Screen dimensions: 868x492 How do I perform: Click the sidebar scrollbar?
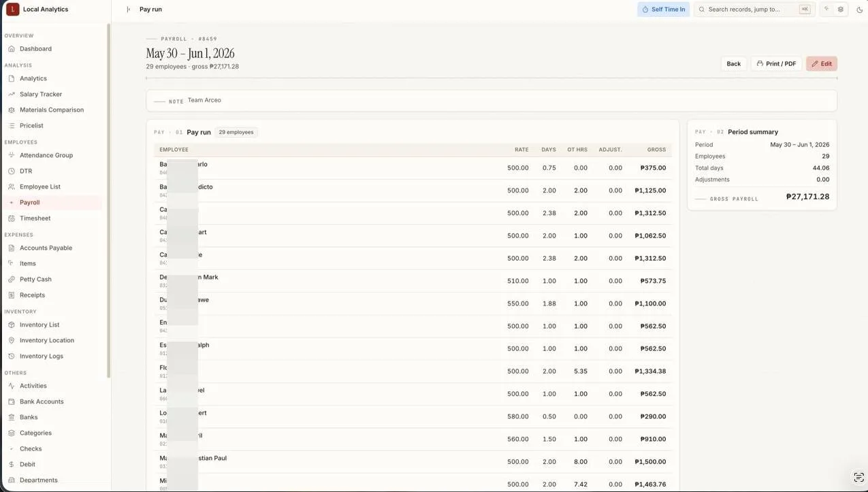click(108, 201)
